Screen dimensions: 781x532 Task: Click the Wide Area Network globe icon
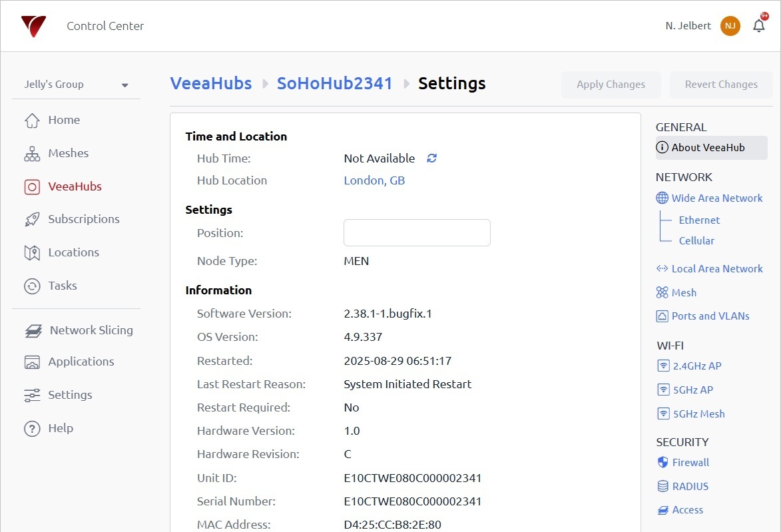(x=662, y=198)
